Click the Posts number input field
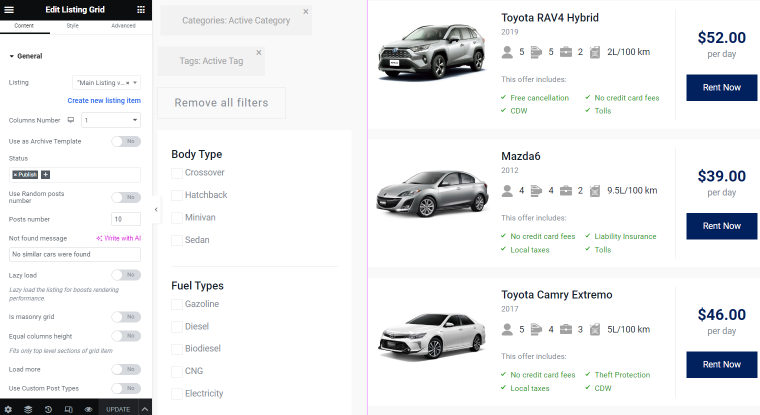This screenshot has width=760, height=415. tap(126, 219)
